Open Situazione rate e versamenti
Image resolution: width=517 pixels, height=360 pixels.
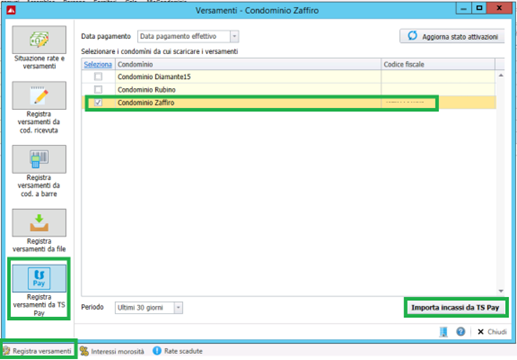pos(39,40)
